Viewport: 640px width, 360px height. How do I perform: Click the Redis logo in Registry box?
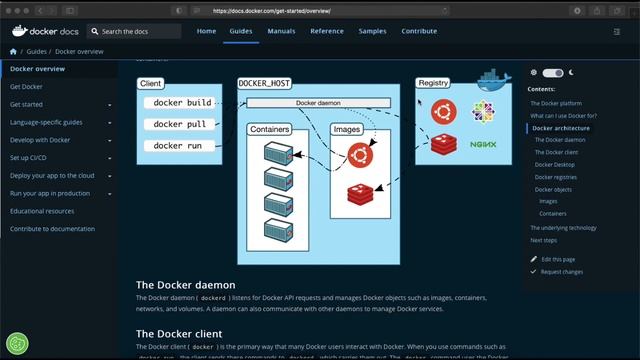pos(444,144)
